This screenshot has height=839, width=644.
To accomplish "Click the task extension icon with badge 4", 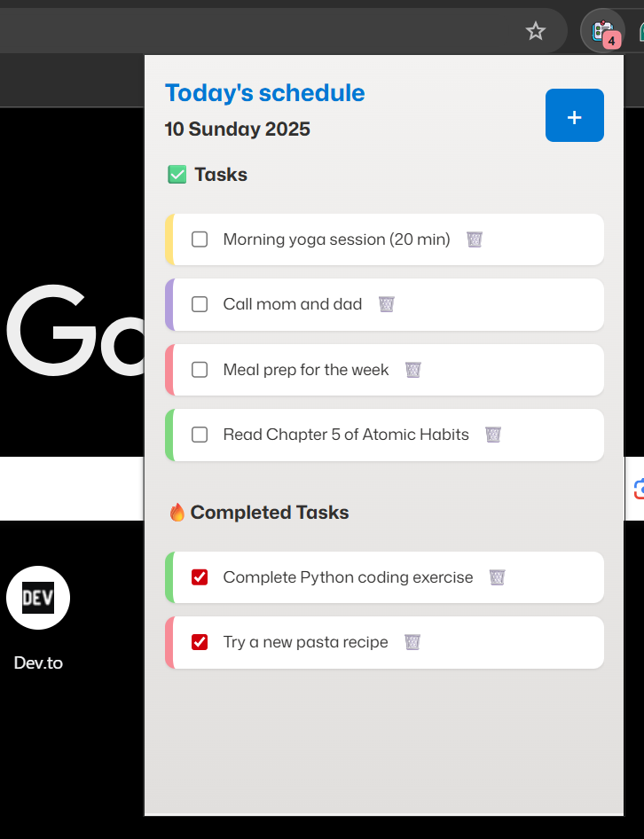I will point(604,32).
